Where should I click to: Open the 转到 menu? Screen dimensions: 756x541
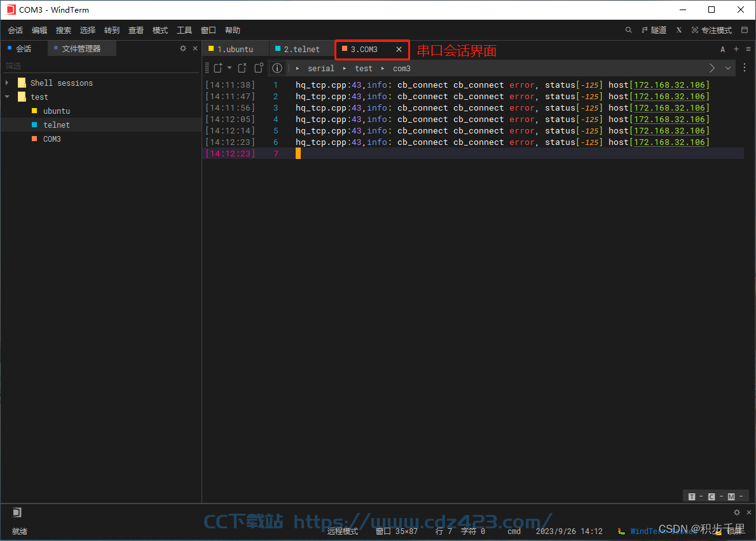tap(112, 30)
